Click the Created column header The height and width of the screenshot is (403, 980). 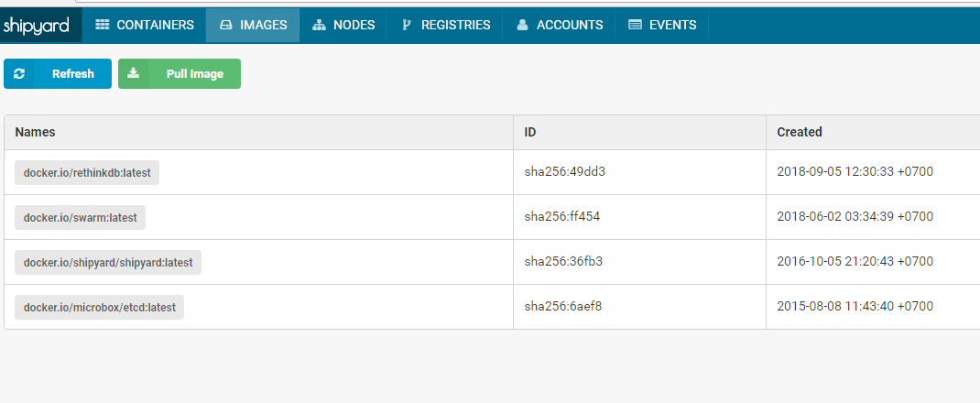[800, 132]
